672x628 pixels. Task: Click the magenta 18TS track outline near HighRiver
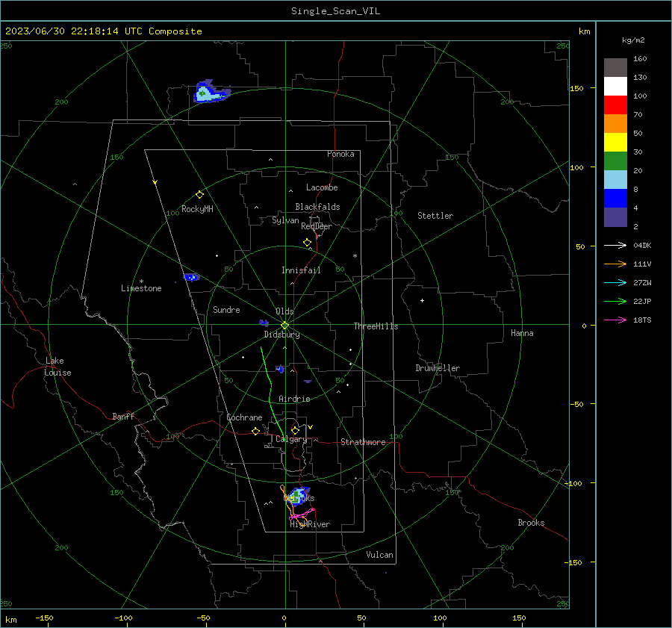coord(302,514)
